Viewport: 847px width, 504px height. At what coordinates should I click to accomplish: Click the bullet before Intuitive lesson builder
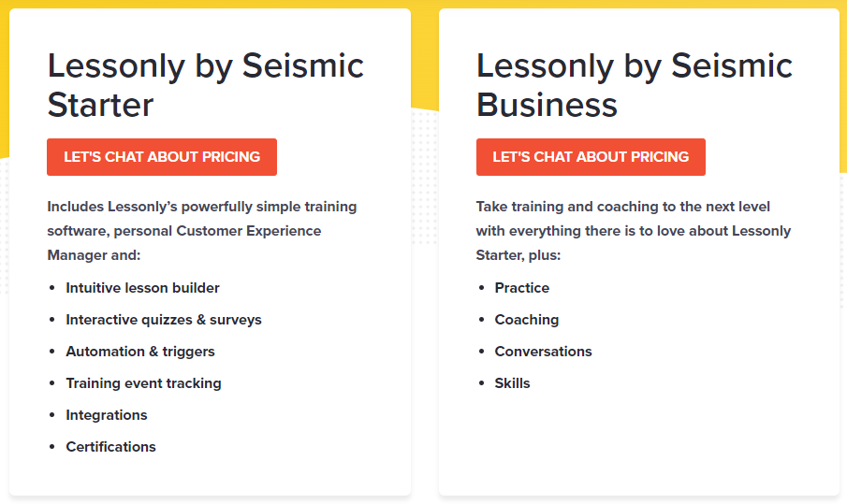pyautogui.click(x=51, y=288)
